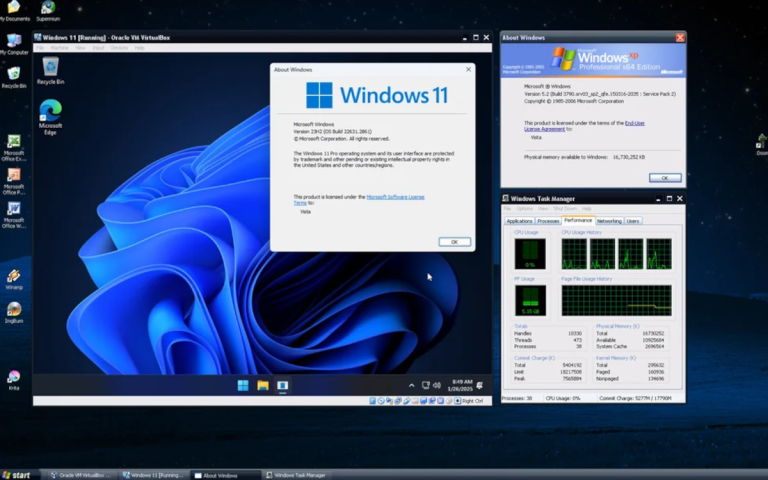Launch Supermium browser shortcut
Image resolution: width=768 pixels, height=480 pixels.
pyautogui.click(x=48, y=11)
